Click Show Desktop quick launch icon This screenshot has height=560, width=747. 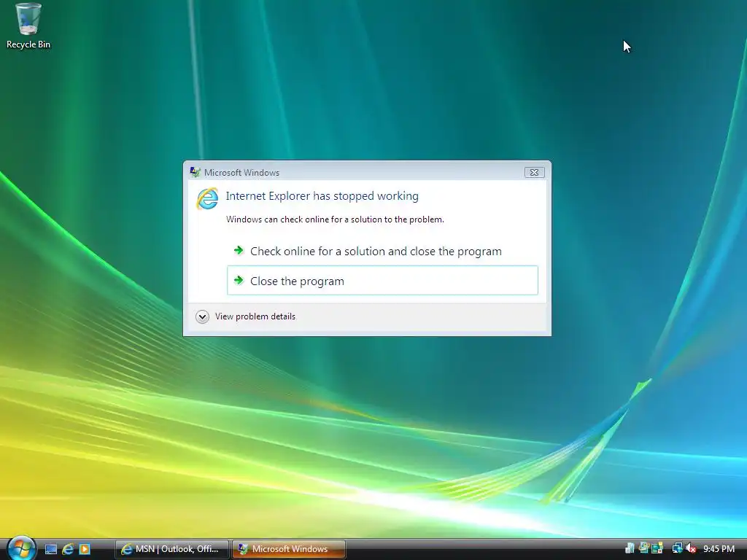[x=51, y=549]
